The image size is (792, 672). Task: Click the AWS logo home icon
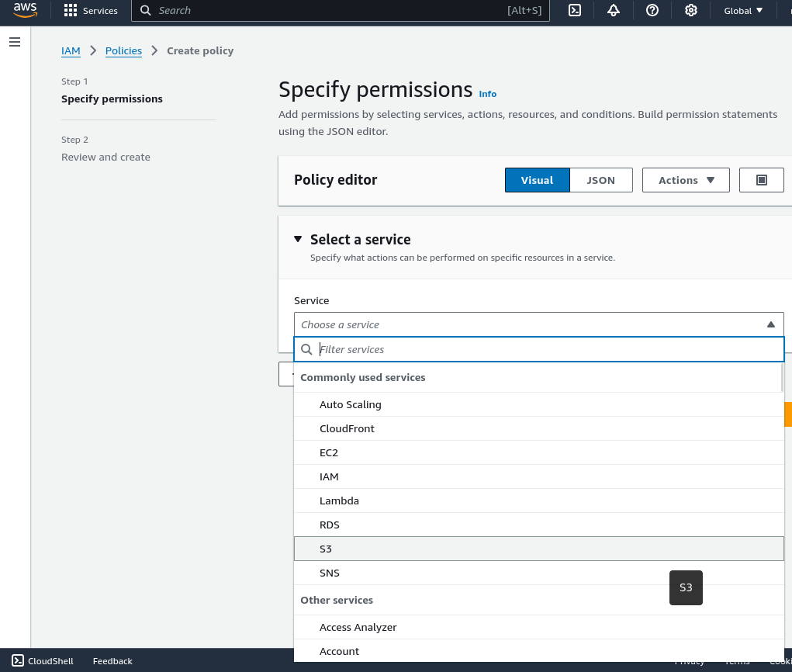(25, 11)
